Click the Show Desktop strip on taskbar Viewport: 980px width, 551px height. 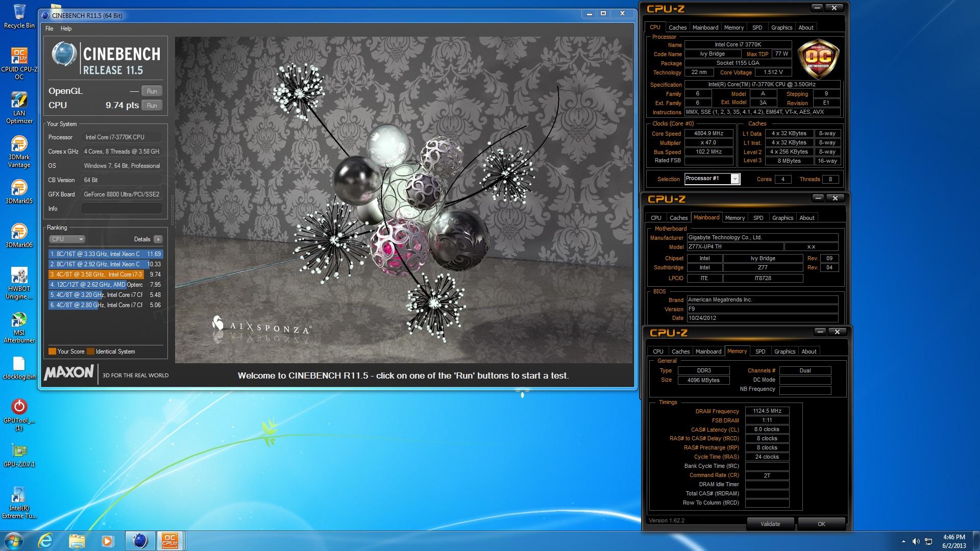click(x=976, y=541)
